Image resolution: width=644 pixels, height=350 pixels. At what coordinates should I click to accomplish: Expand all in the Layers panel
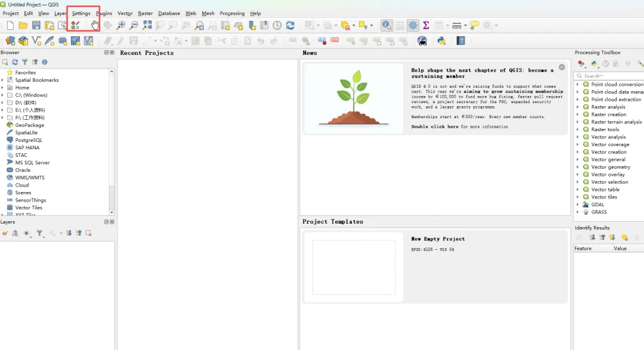(x=69, y=233)
